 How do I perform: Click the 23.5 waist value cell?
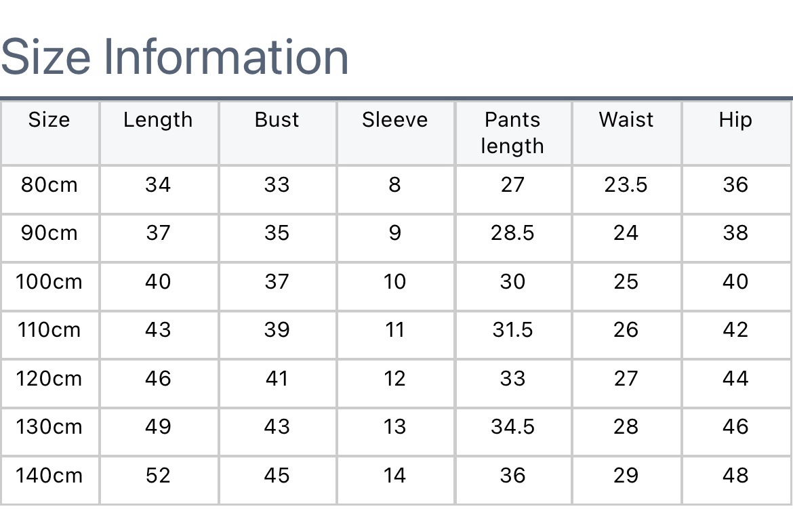626,185
